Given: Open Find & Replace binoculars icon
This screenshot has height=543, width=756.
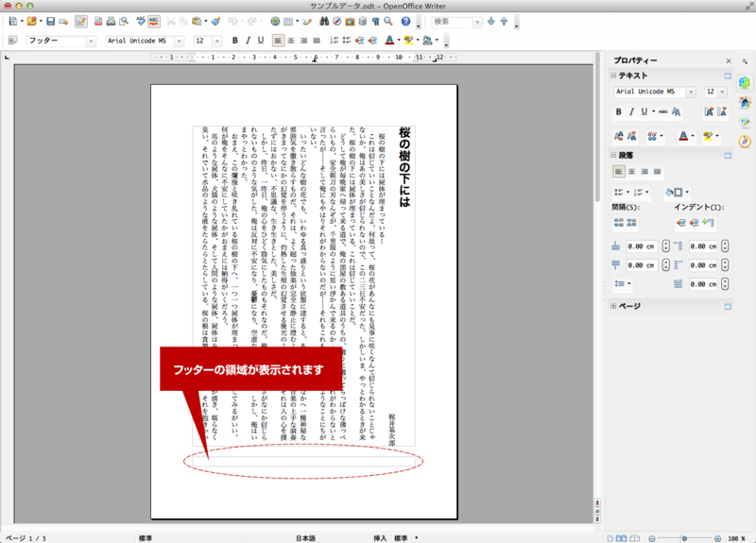Looking at the screenshot, I should (324, 21).
